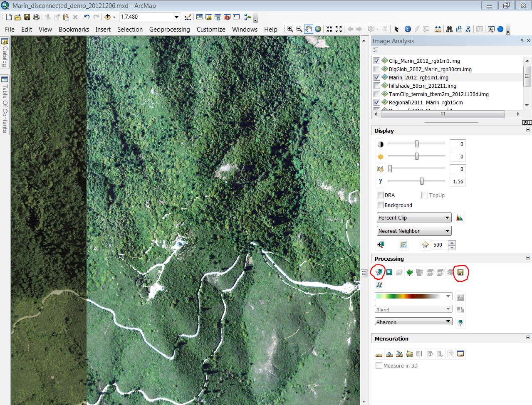Click the brightness slider handle
The image size is (532, 405).
pos(417,156)
